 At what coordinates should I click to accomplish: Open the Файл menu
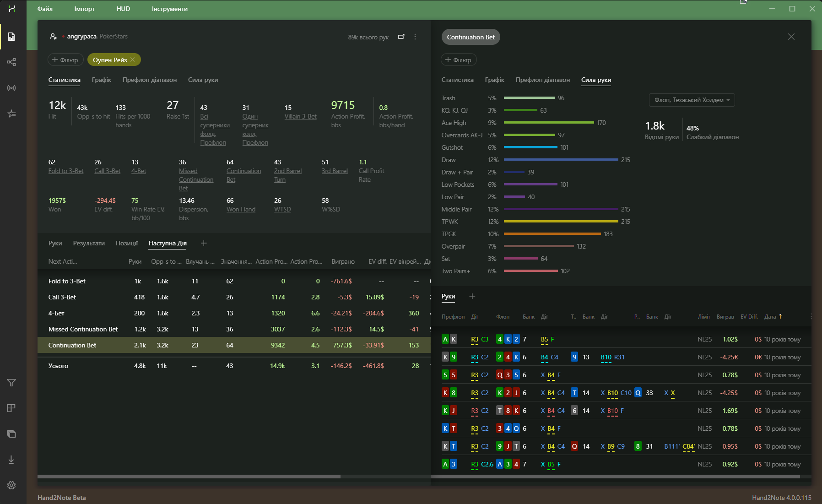tap(45, 9)
